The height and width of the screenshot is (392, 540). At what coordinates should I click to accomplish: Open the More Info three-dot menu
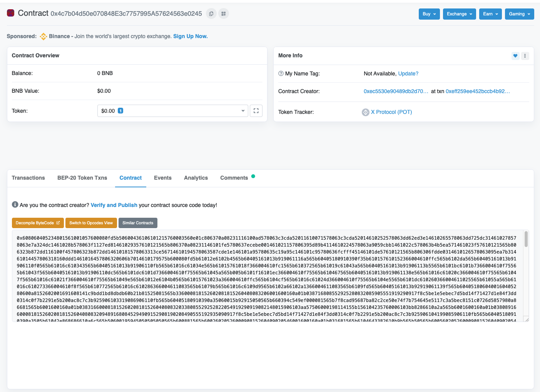point(525,56)
